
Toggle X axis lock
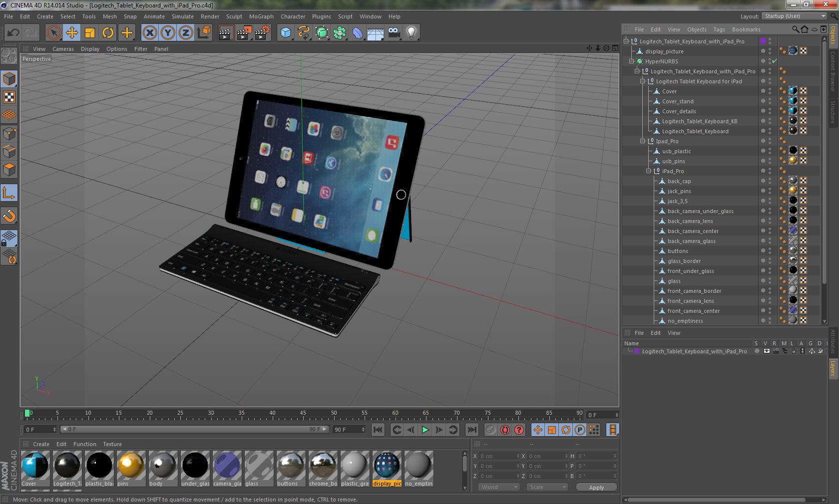pos(149,33)
